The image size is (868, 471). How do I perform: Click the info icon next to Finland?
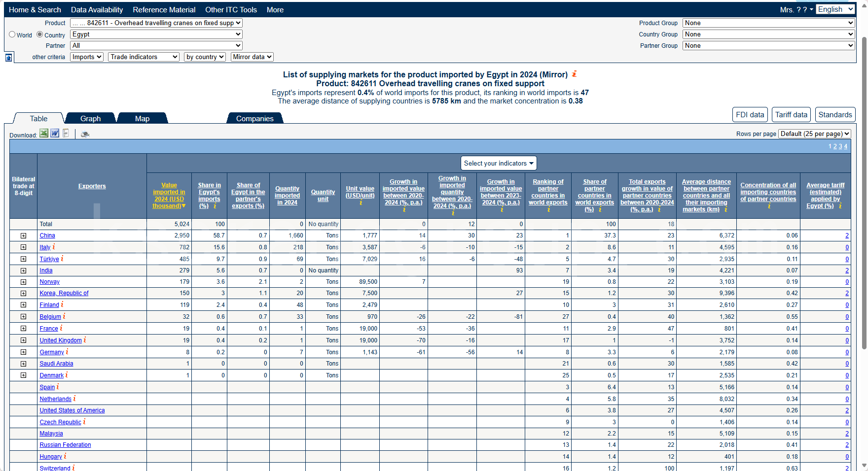point(62,304)
